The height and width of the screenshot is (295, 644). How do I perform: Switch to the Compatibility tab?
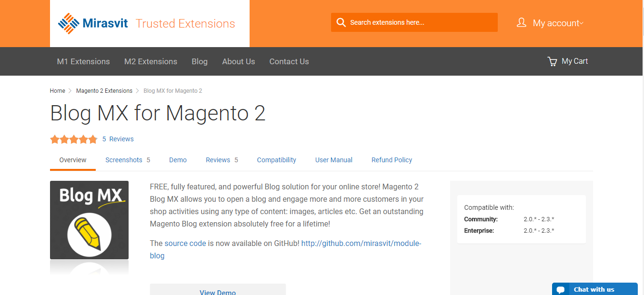coord(277,160)
